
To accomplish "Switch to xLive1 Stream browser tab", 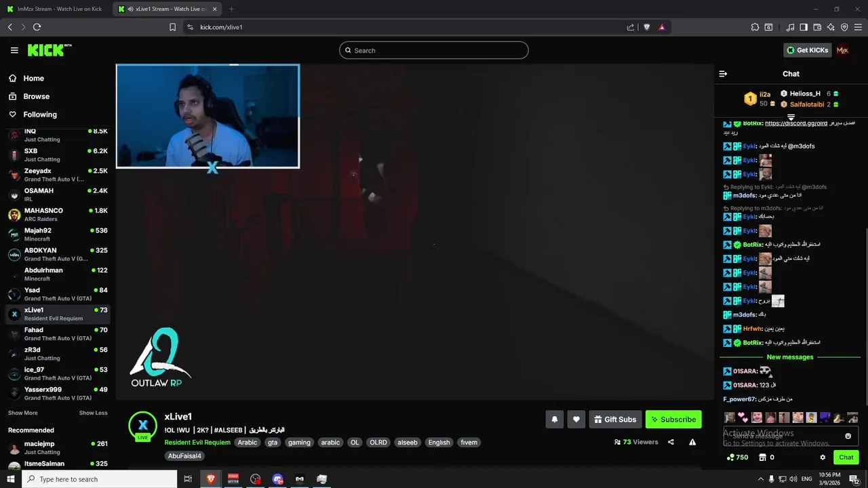I will click(x=167, y=9).
